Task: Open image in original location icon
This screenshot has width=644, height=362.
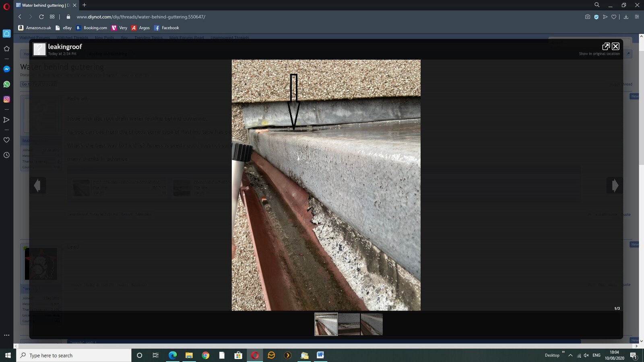Action: click(x=606, y=46)
